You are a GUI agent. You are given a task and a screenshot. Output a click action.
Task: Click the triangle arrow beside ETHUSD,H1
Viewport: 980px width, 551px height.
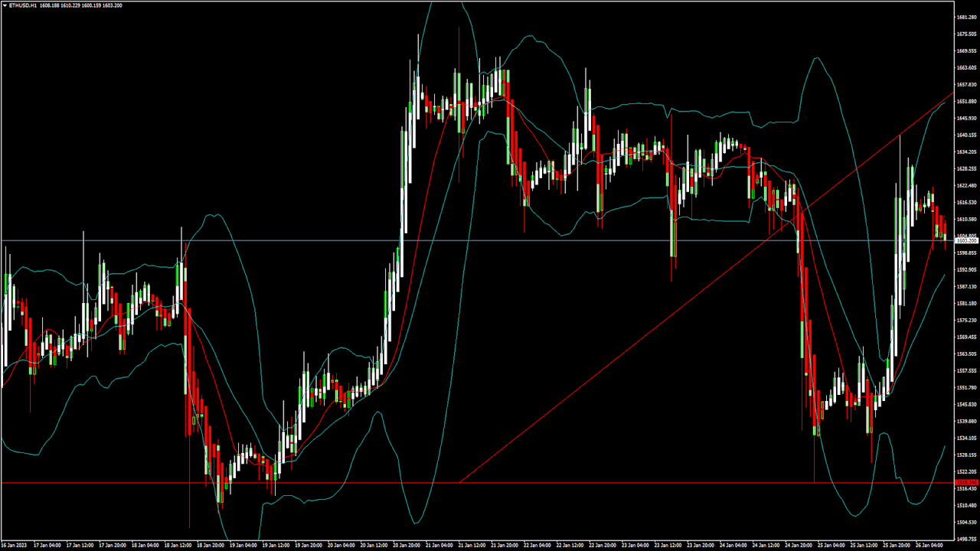click(4, 5)
